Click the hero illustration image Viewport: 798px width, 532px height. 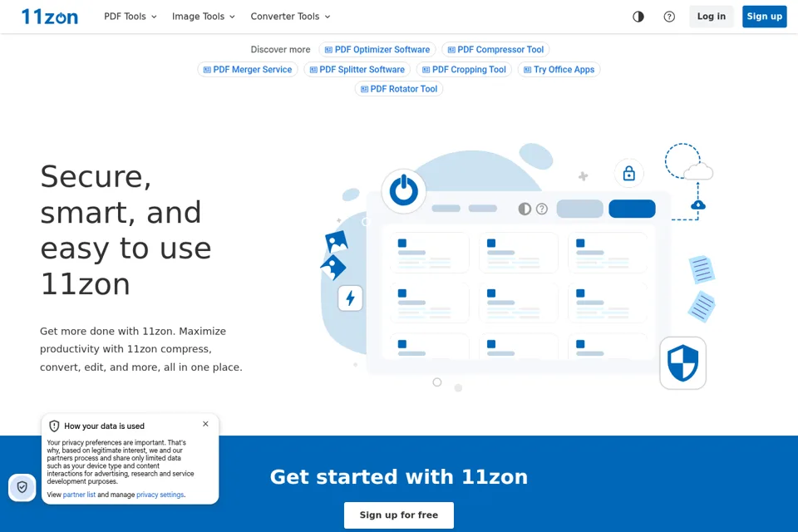click(517, 268)
